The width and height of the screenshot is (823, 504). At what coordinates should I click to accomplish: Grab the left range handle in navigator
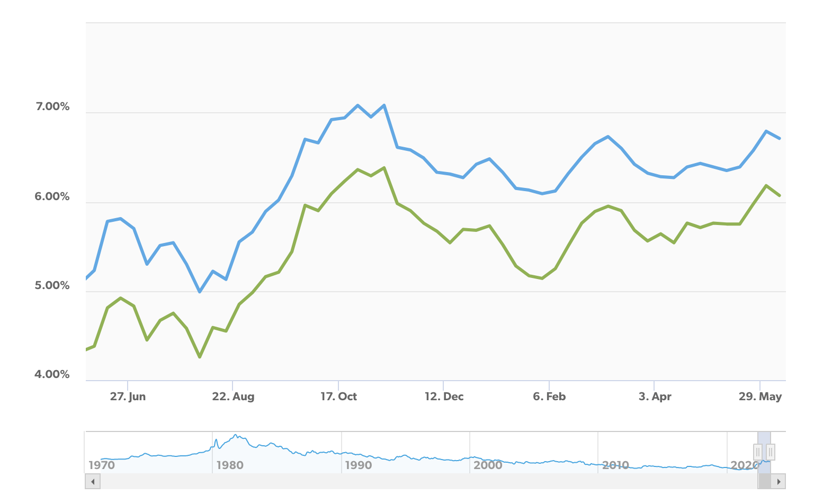point(758,452)
